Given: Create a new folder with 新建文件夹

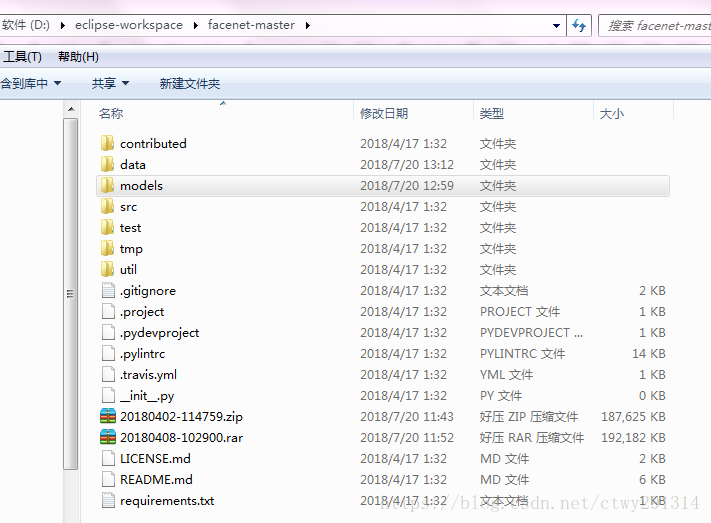Looking at the screenshot, I should coord(190,83).
